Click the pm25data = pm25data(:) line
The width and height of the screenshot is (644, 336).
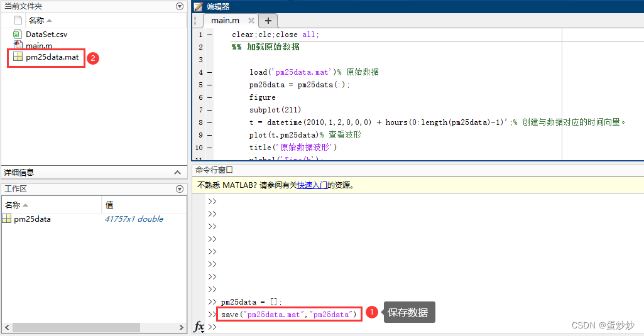tap(300, 85)
